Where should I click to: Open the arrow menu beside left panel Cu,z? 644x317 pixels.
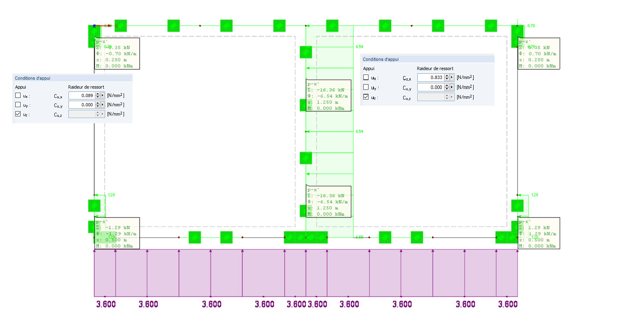(103, 114)
